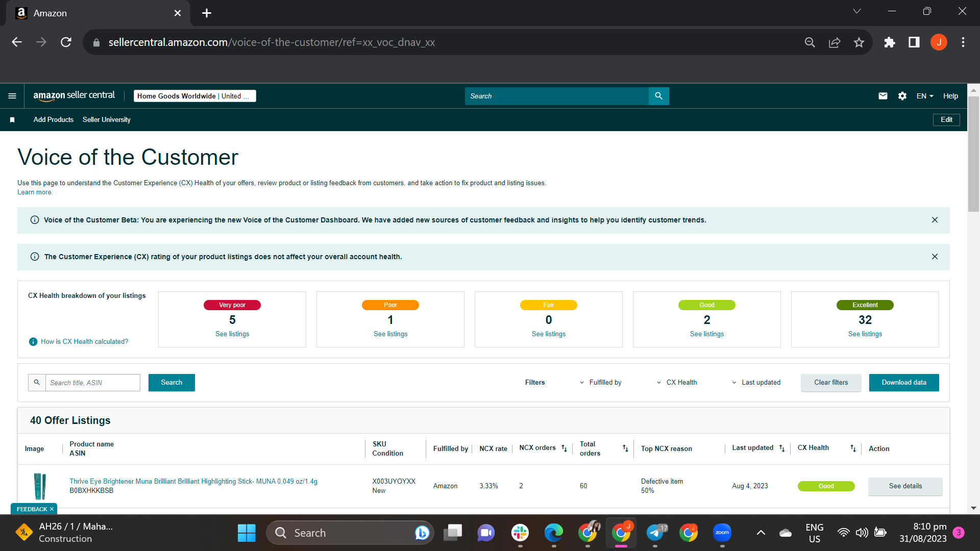Open Windows Start menu

pos(247,533)
